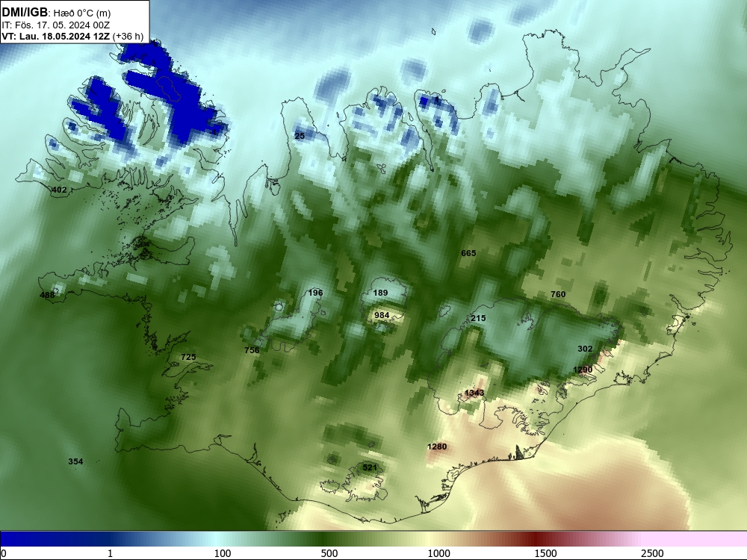Click the legend label 1000

coord(438,553)
